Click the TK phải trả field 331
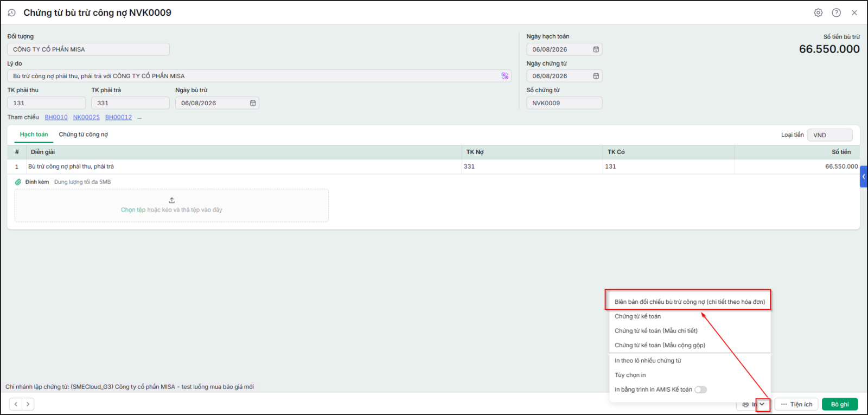This screenshot has width=868, height=415. coord(130,103)
